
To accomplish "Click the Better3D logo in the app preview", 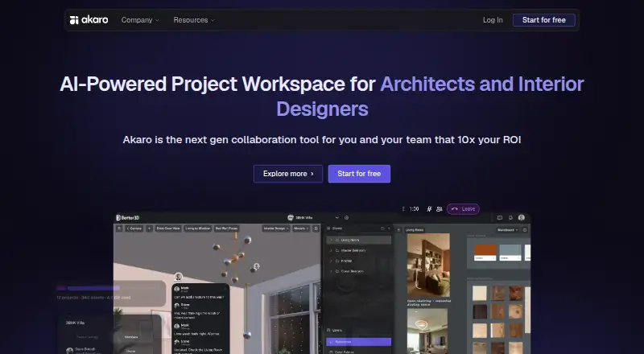I will point(128,218).
